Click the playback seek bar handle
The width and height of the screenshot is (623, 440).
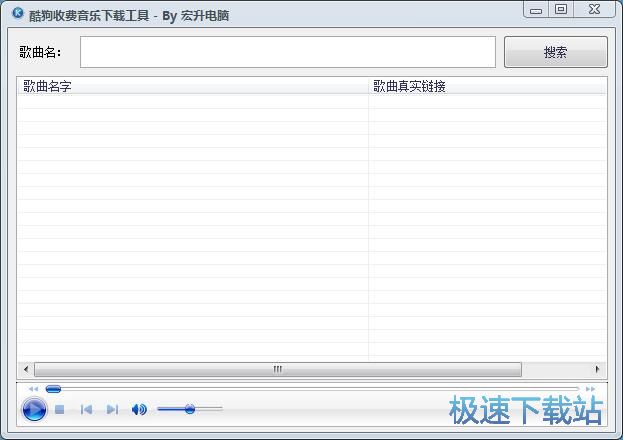[53, 389]
